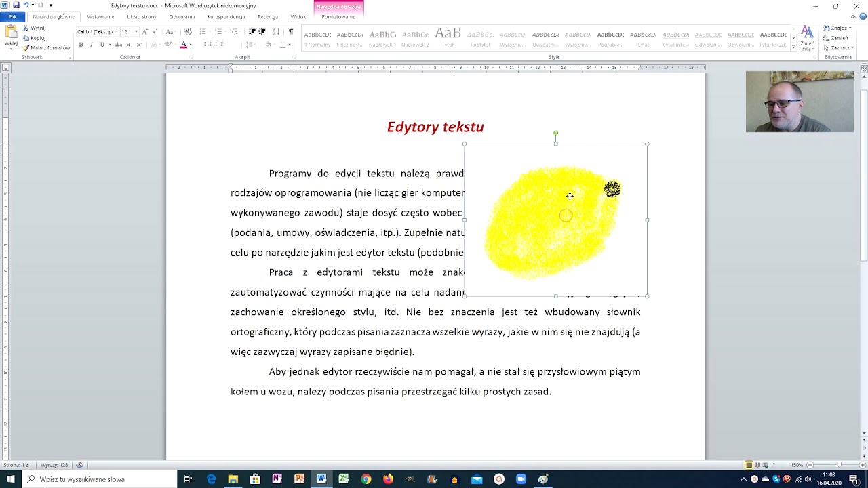Switch to Odwołania tab
The image size is (868, 488).
[x=182, y=16]
